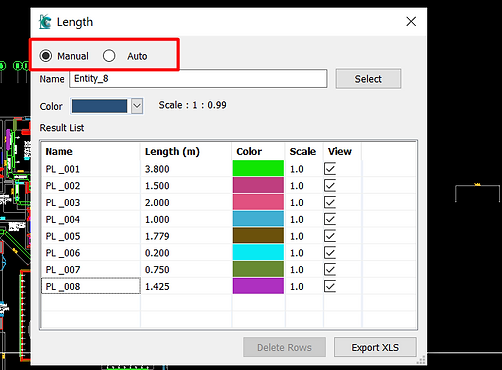The image size is (502, 370).
Task: Click the length value 1.000
Action: [x=157, y=219]
